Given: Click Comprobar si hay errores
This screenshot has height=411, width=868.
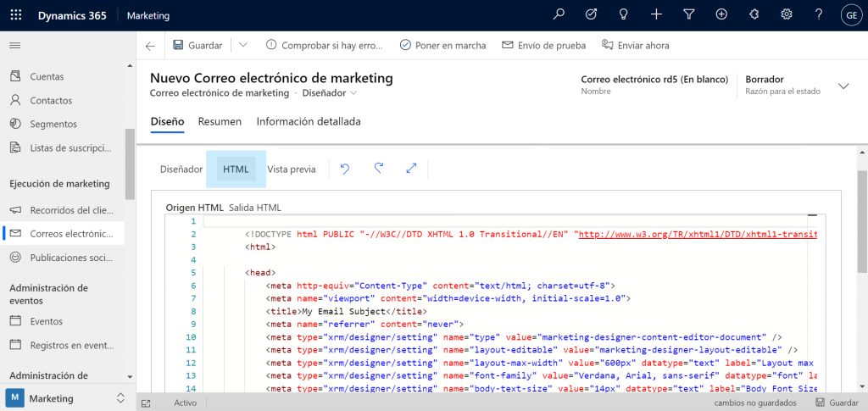Looking at the screenshot, I should (x=325, y=46).
